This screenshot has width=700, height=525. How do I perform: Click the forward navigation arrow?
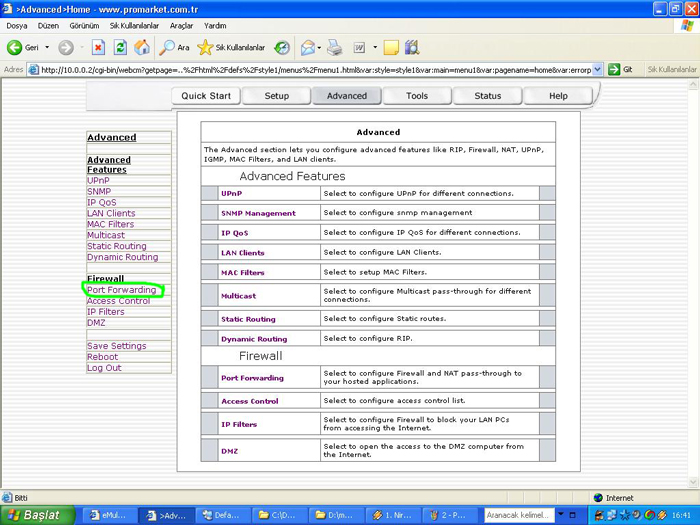point(66,47)
